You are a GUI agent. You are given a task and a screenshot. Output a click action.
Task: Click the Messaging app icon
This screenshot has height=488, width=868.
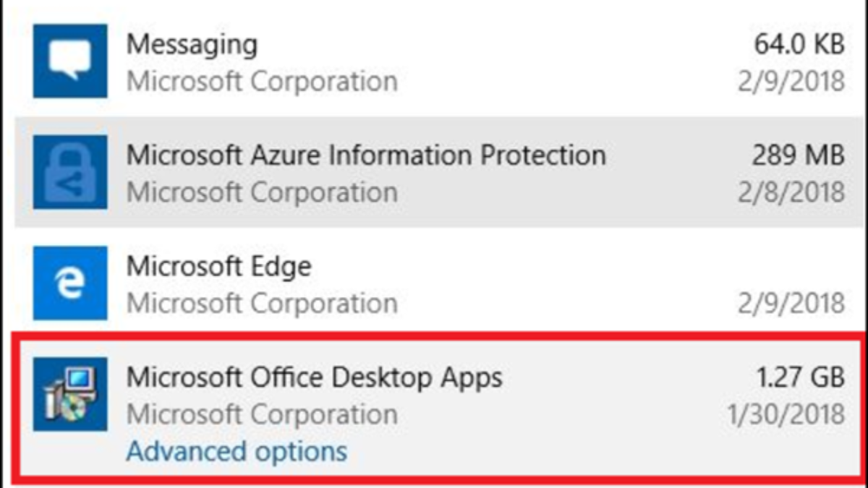(x=70, y=61)
